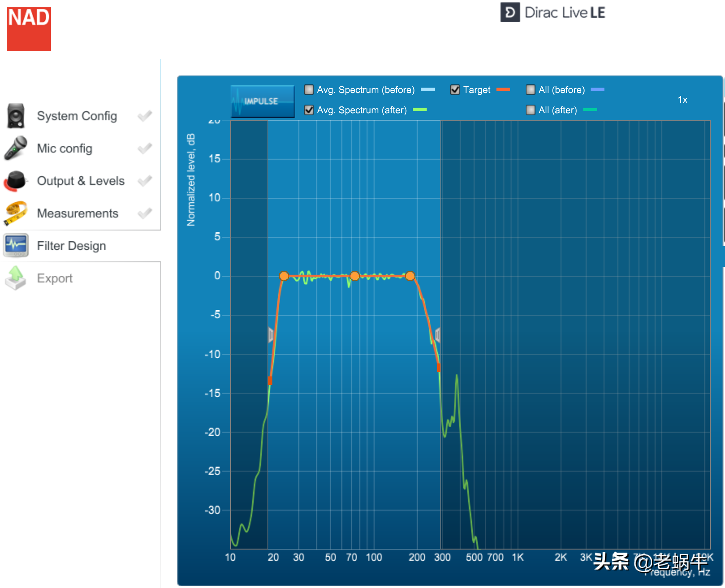Click the Dirac Live LE logo icon

(x=510, y=12)
